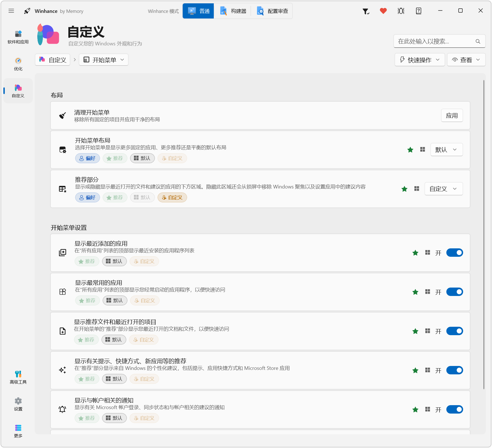492x448 pixels.
Task: Click the bell icon for 显示与帐户相关的通知
Action: [x=62, y=409]
